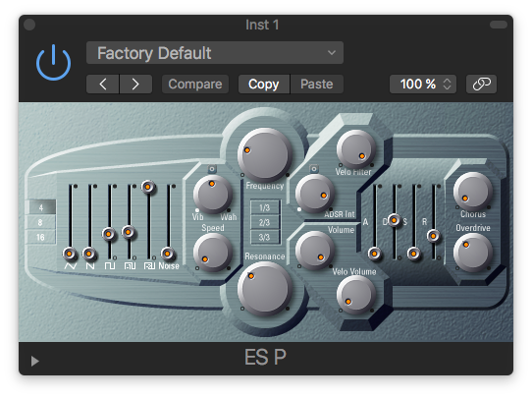Select the 8 foot octave button
532x398 pixels.
(x=40, y=222)
